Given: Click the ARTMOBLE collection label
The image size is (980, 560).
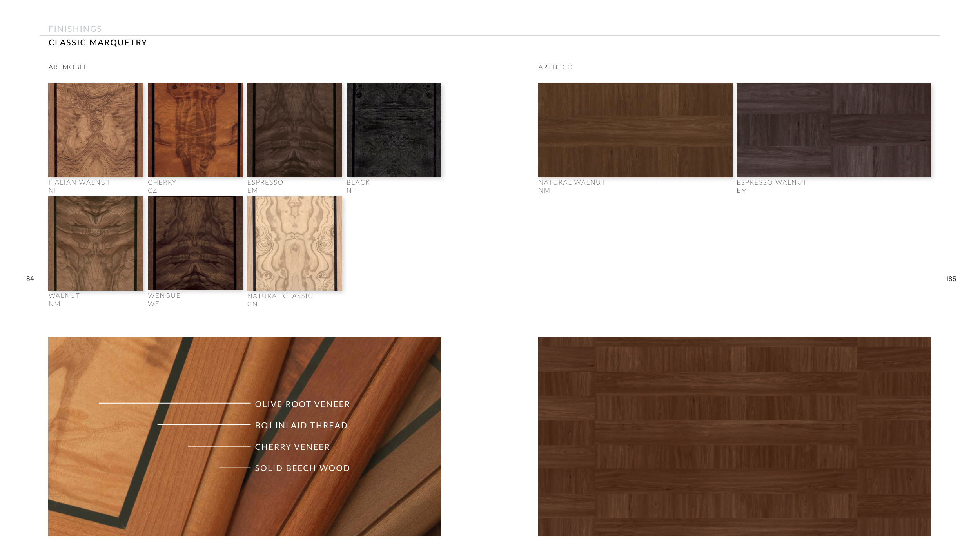Looking at the screenshot, I should (68, 67).
